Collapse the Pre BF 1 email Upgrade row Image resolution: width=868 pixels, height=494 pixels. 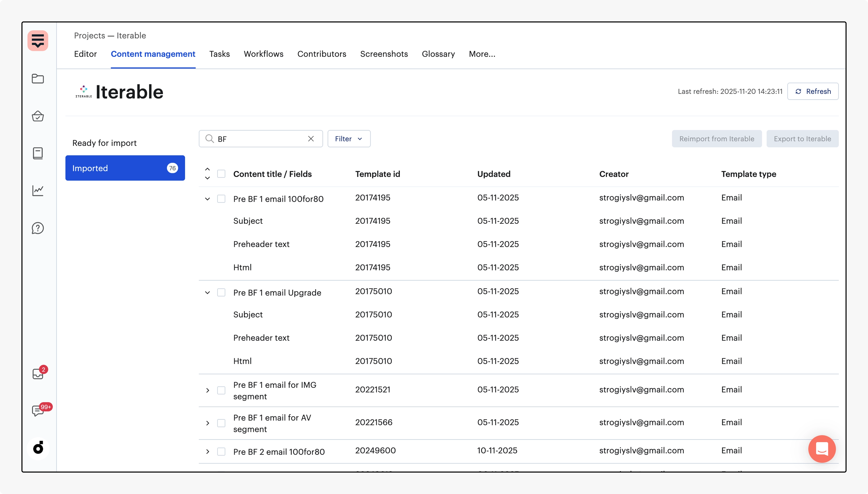[207, 292]
